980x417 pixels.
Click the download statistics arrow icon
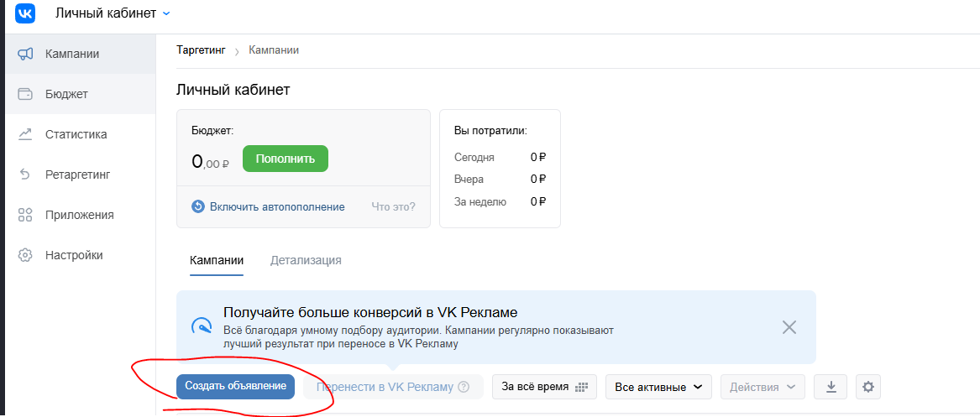pos(831,387)
